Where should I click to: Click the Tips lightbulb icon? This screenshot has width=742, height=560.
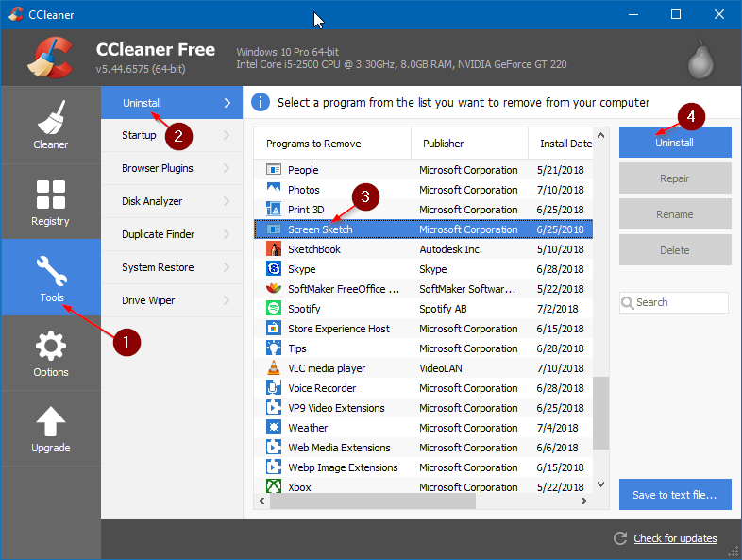point(274,348)
